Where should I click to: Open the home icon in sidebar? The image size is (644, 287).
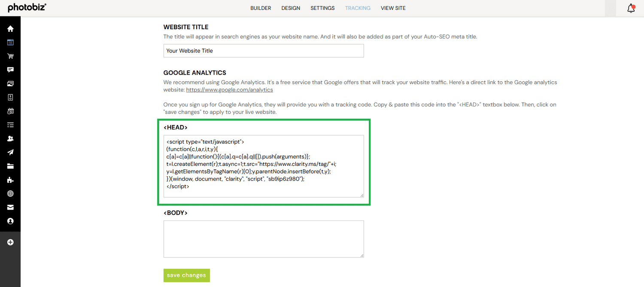10,29
